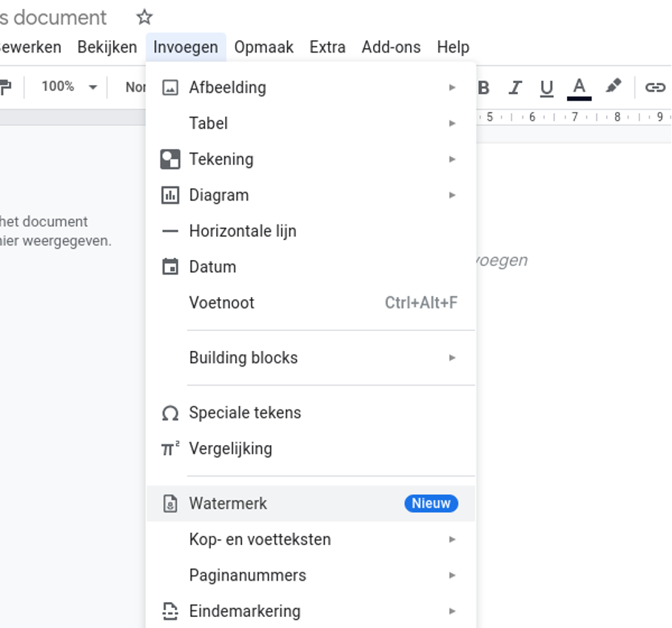This screenshot has height=628, width=672.
Task: Star the document with the star icon
Action: click(145, 17)
